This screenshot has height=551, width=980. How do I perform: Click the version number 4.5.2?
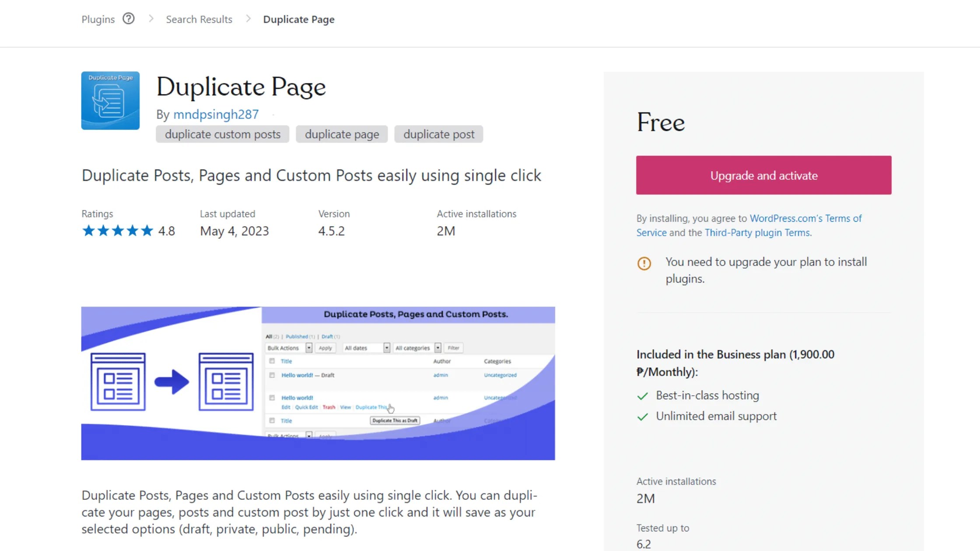tap(332, 231)
